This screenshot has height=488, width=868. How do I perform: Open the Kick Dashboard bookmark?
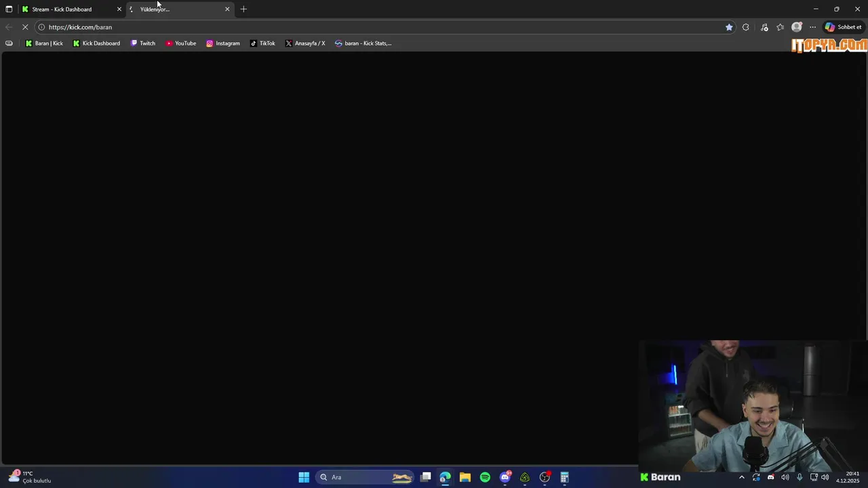(96, 43)
